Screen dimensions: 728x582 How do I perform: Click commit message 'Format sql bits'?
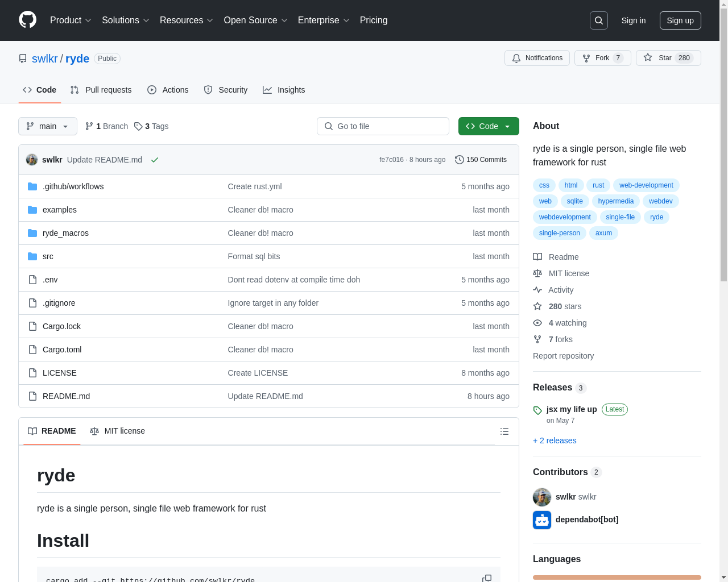pos(254,256)
